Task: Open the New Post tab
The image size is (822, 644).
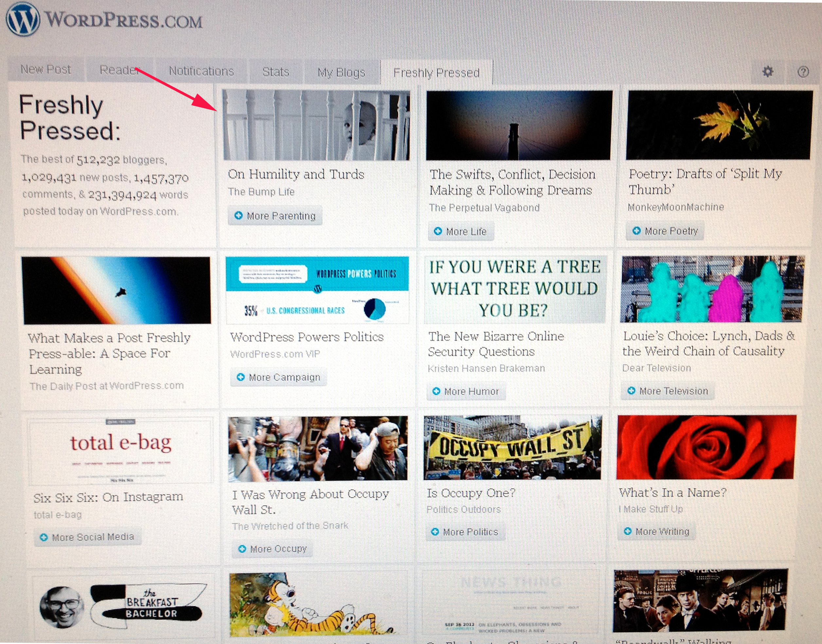Action: 45,70
